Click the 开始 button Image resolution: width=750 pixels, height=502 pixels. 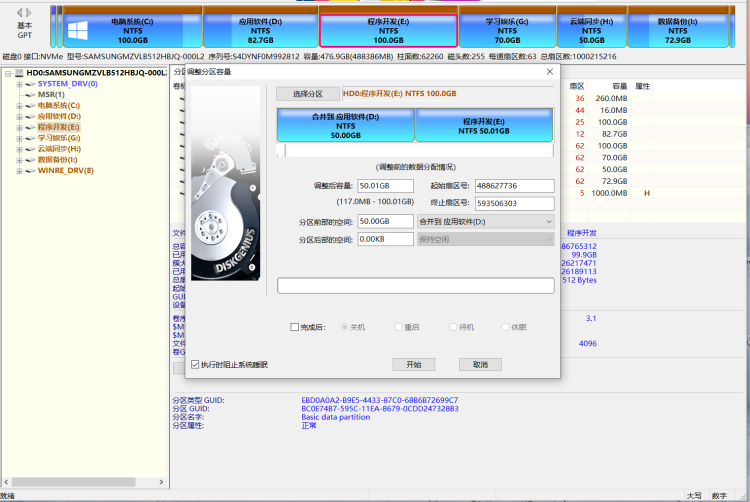(414, 365)
